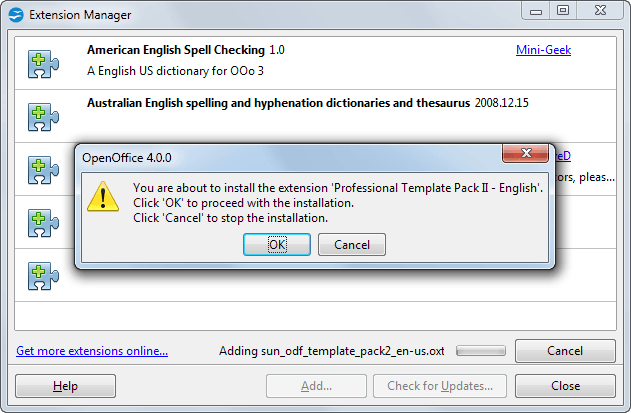Minimize the Extension Manager window
Viewport: 631px width, 413px height.
[536, 11]
